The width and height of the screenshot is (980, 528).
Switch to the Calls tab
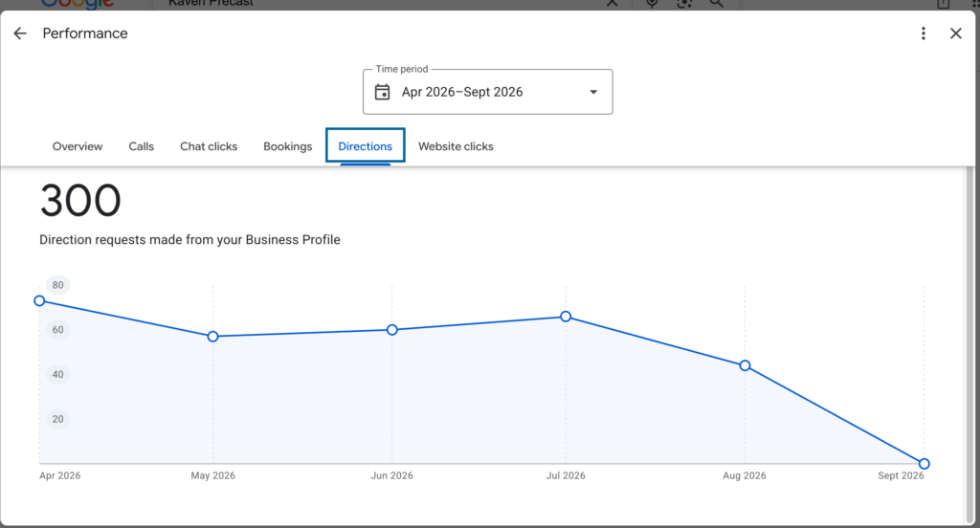[x=142, y=146]
